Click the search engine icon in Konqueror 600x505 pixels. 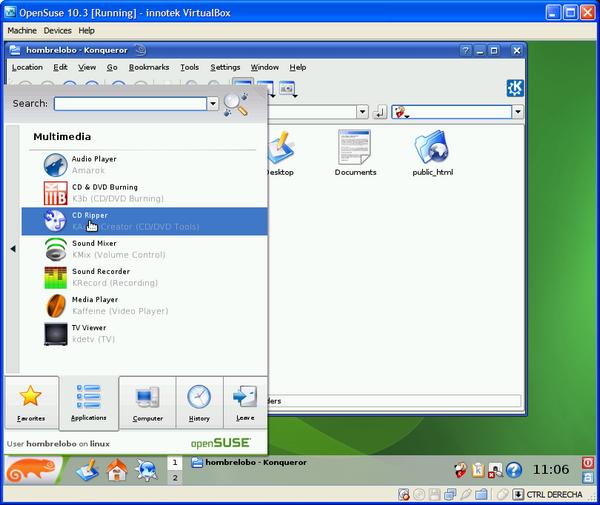pyautogui.click(x=400, y=112)
